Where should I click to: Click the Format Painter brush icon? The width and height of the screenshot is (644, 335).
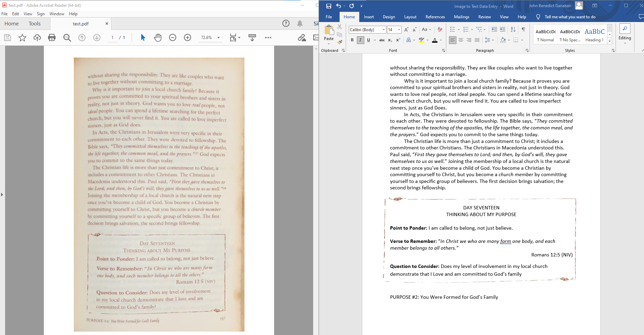tap(340, 42)
